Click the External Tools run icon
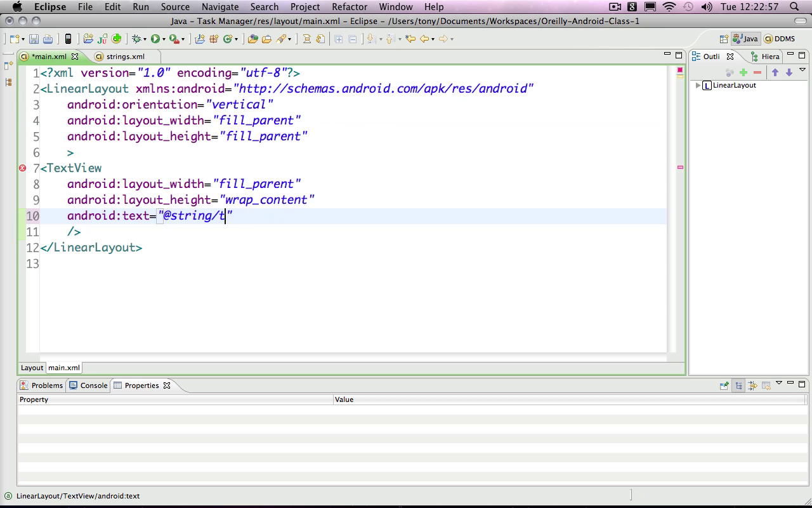The image size is (812, 508). (175, 39)
